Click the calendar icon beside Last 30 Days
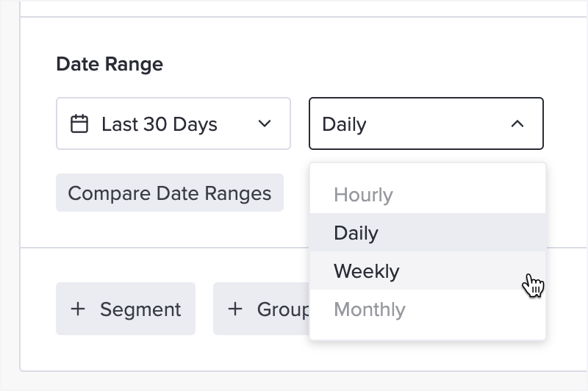Screen dimensions: 588x391 (x=79, y=123)
